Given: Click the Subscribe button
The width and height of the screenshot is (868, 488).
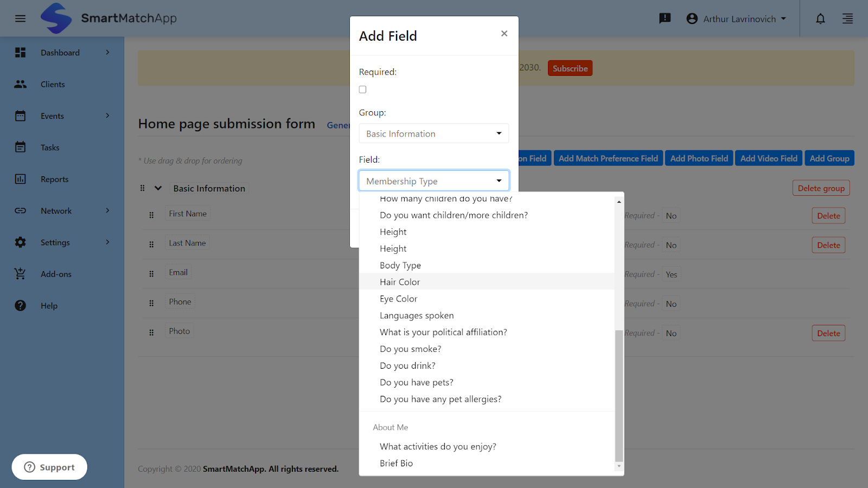Looking at the screenshot, I should click(570, 68).
